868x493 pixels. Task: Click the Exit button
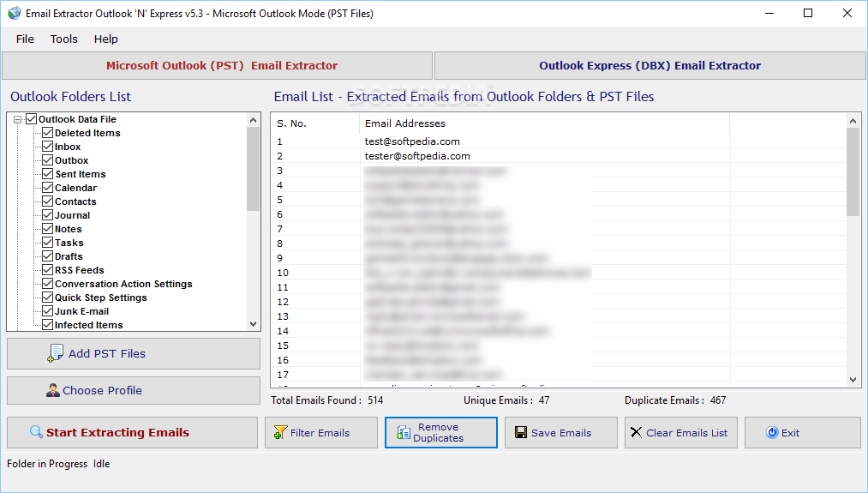coord(803,433)
